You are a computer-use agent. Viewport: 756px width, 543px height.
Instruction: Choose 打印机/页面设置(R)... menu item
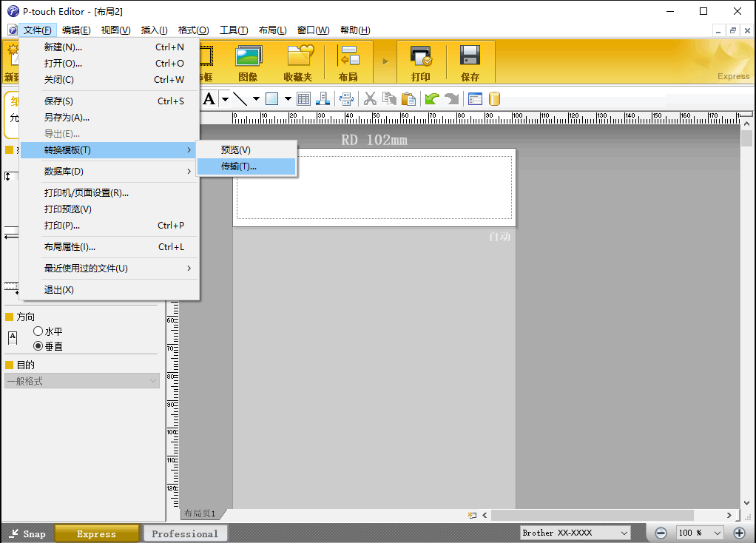110,193
